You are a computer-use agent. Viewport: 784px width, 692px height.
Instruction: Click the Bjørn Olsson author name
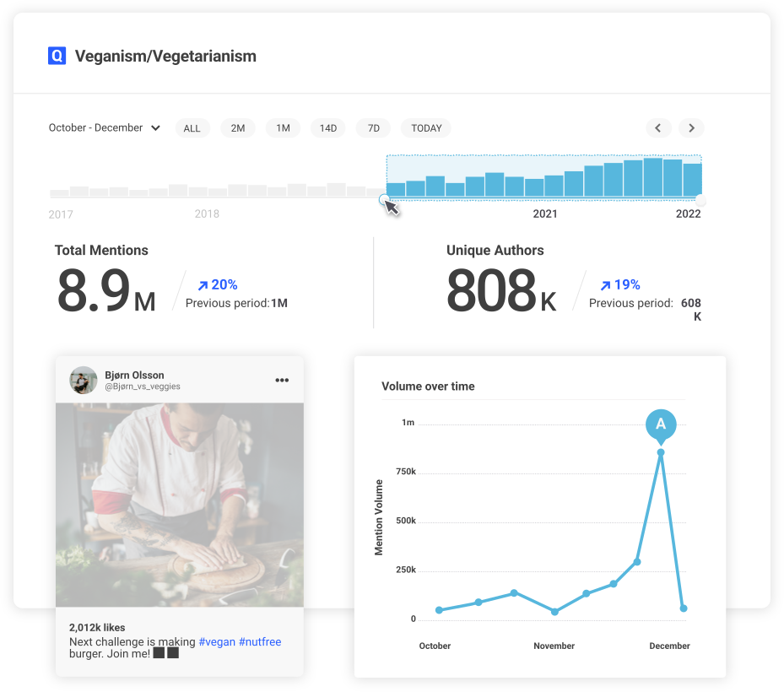pyautogui.click(x=134, y=375)
